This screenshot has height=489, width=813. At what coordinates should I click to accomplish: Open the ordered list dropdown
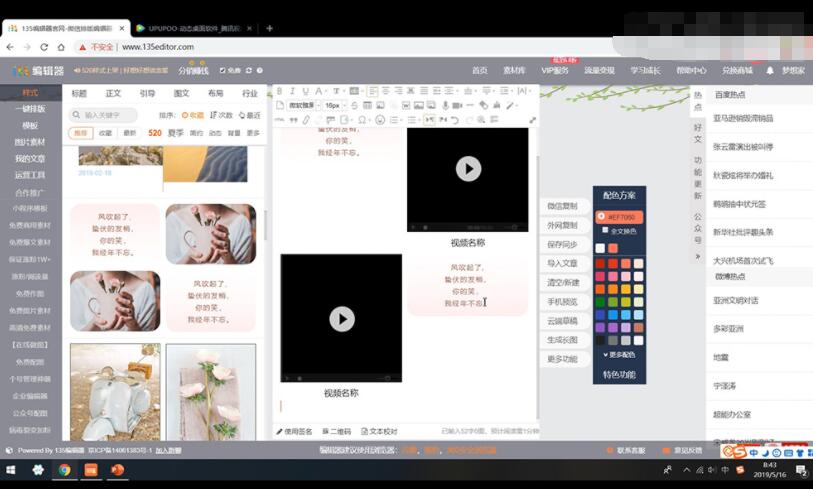click(x=402, y=120)
